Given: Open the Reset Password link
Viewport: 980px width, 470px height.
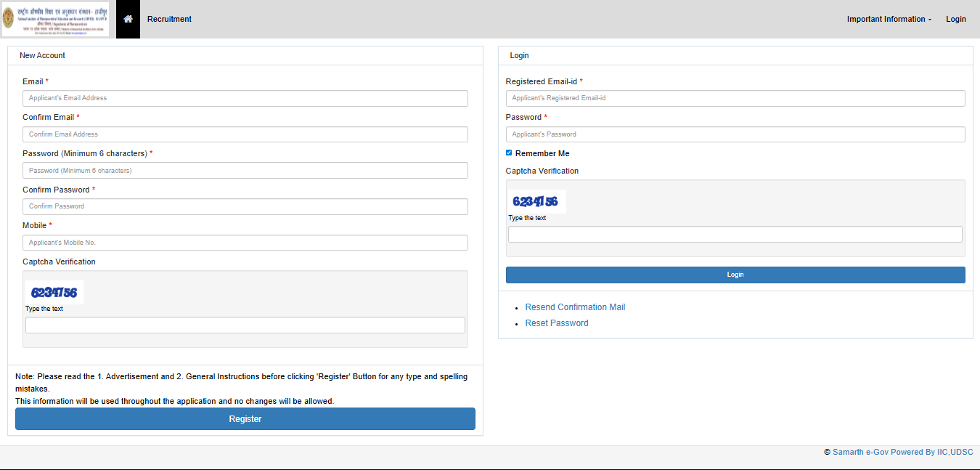Looking at the screenshot, I should point(557,323).
